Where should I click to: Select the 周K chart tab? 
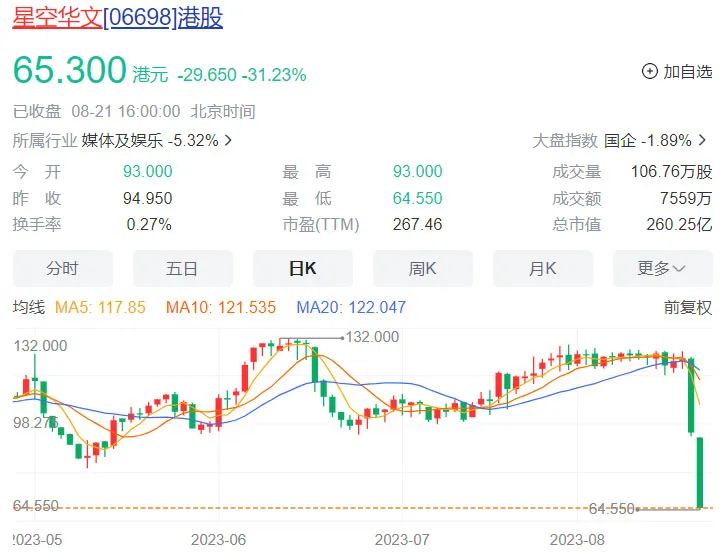tap(422, 268)
